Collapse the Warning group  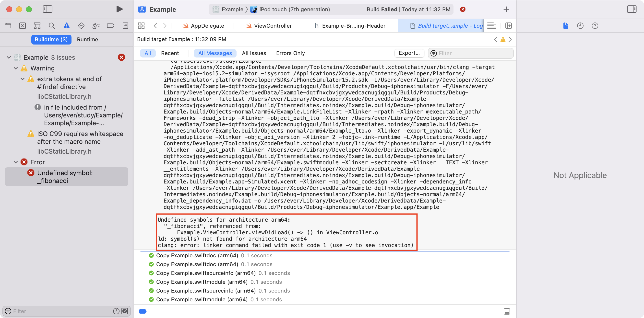pyautogui.click(x=16, y=68)
